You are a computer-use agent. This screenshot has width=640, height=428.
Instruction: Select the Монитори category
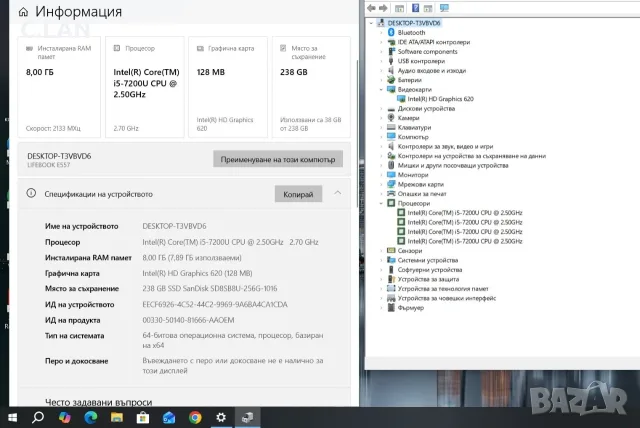click(x=413, y=175)
